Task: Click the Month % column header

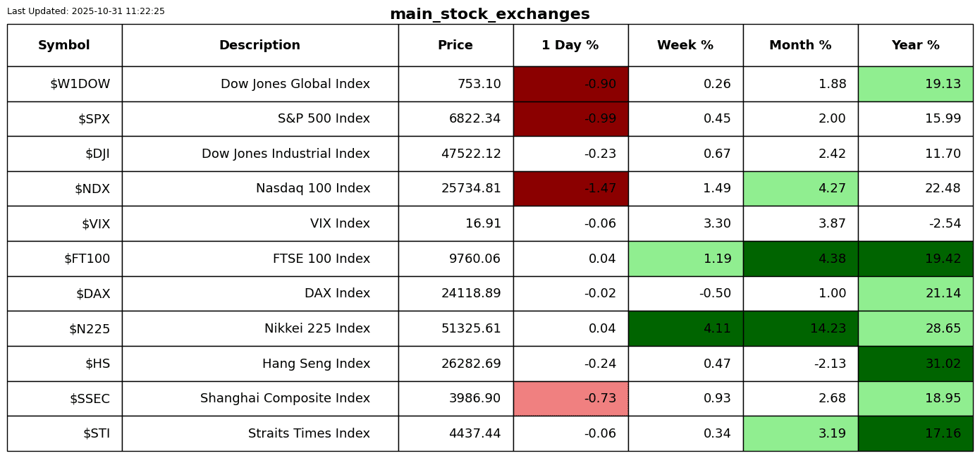Action: pos(800,46)
